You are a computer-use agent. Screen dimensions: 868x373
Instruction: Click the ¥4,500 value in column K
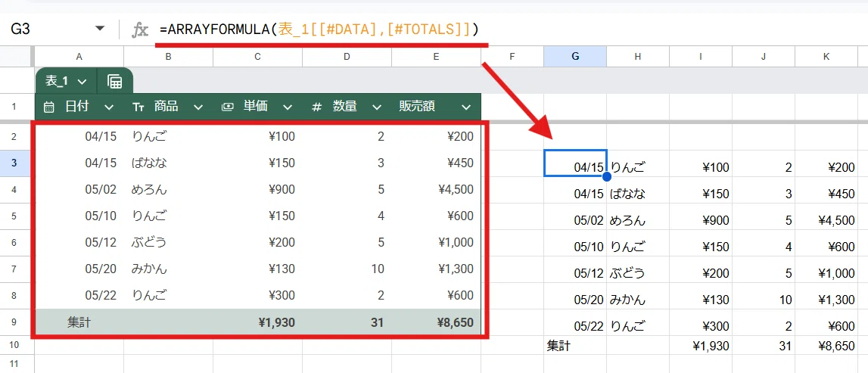[x=836, y=220]
